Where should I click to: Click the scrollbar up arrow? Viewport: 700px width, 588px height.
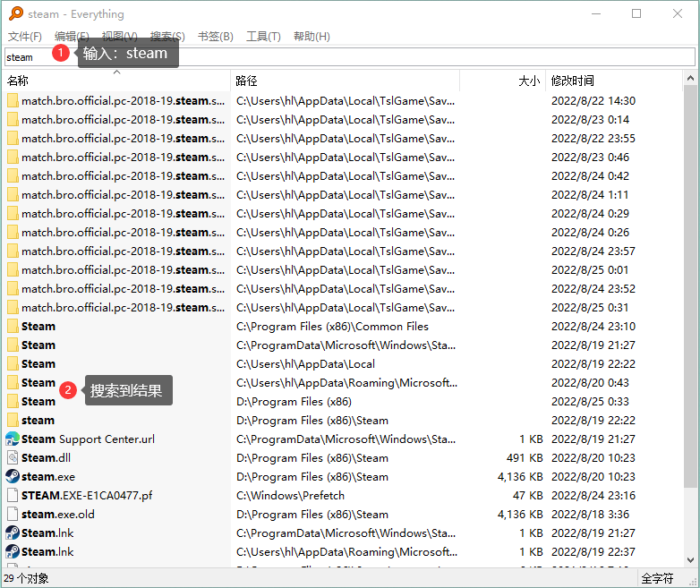tap(690, 78)
